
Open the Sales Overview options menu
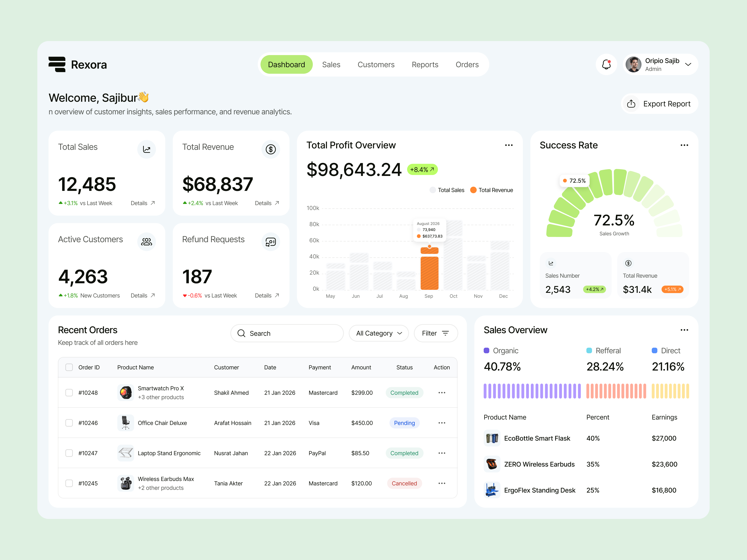(684, 330)
